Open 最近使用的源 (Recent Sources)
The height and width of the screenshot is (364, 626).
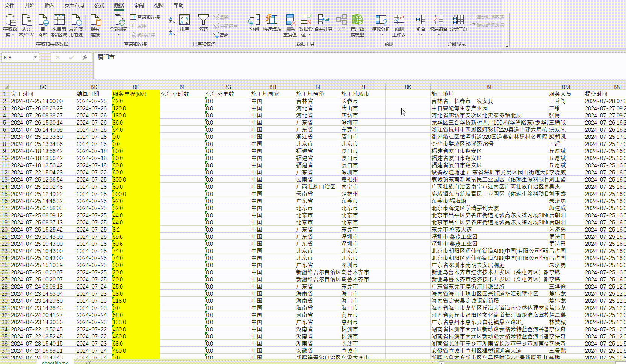[x=76, y=26]
